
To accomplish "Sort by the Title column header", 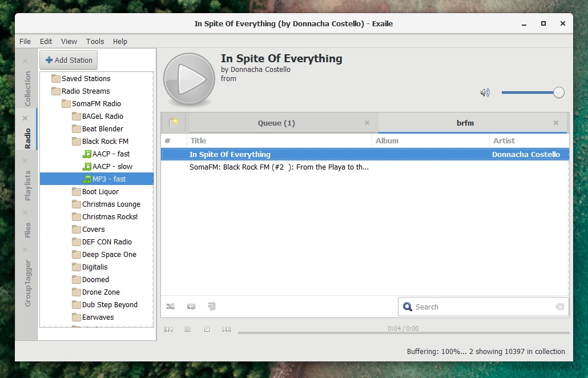I will coord(279,140).
